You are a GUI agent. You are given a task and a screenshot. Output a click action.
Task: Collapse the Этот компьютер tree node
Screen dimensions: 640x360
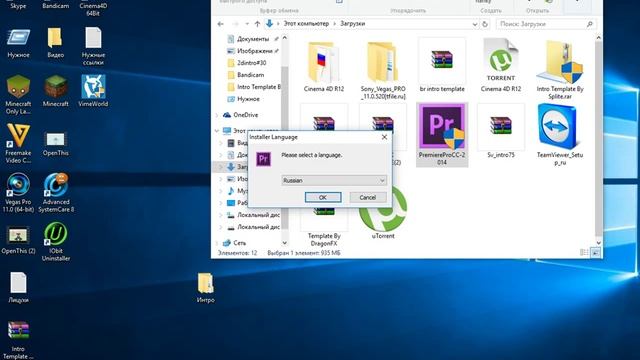pos(216,131)
